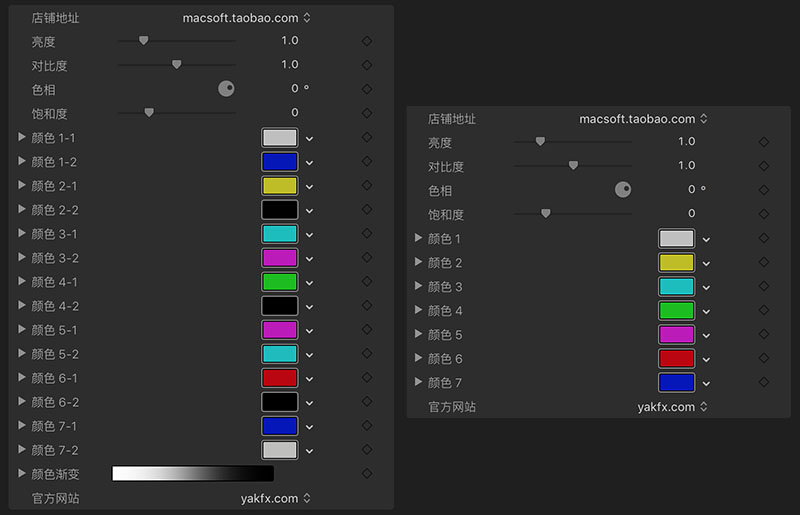Click the gray swatch for 颜色 1-1
800x515 pixels.
[280, 137]
